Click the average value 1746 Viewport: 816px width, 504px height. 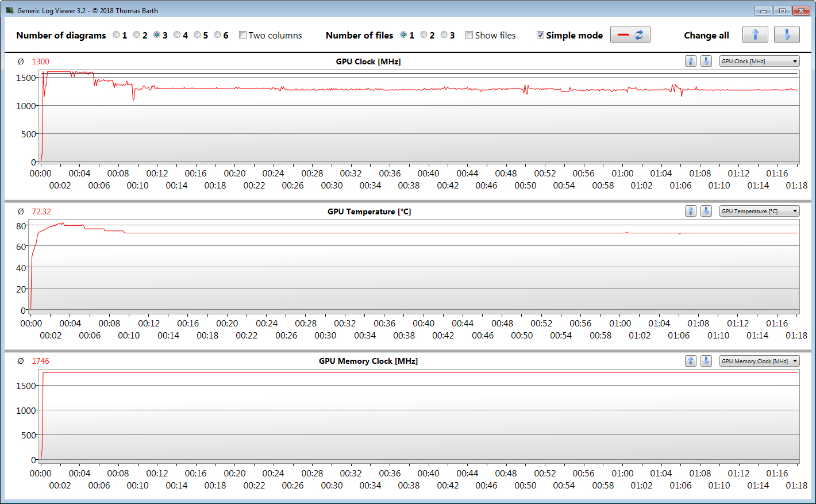40,361
